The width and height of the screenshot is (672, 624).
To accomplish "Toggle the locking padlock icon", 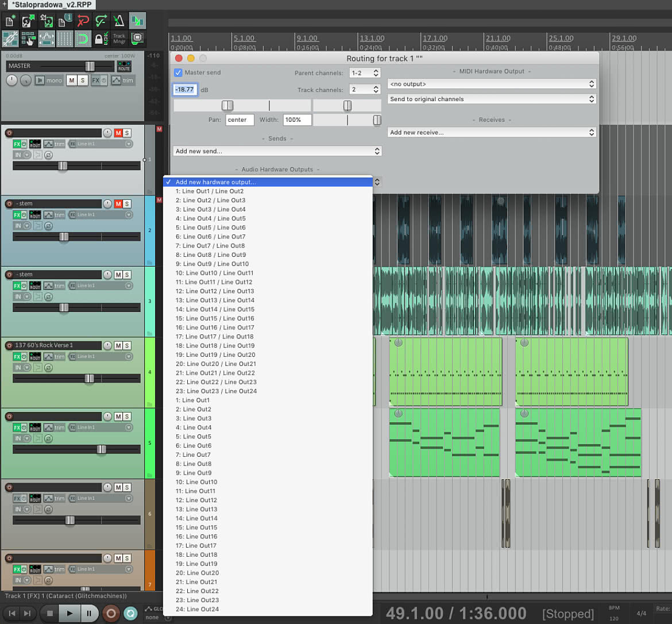I will [101, 39].
